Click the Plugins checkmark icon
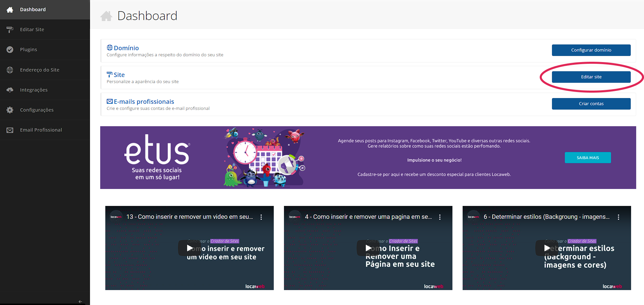The image size is (644, 305). pos(10,50)
